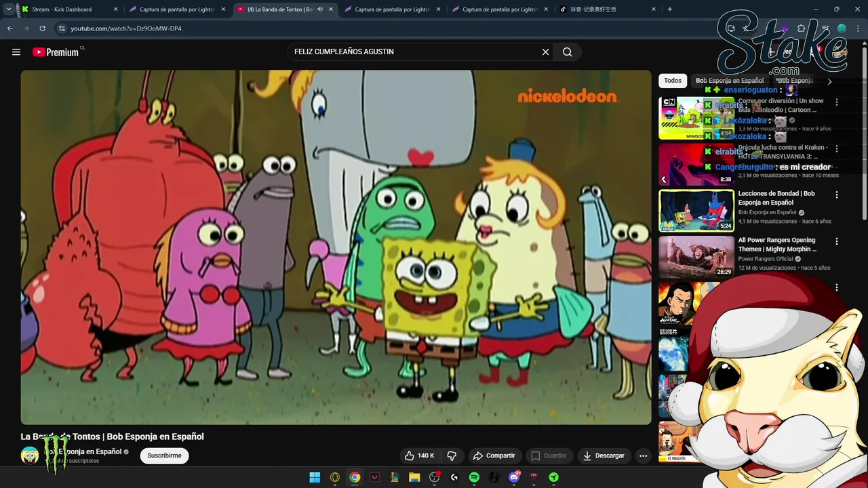Open Bob Esponja channel avatar
The height and width of the screenshot is (488, 868).
pyautogui.click(x=30, y=455)
